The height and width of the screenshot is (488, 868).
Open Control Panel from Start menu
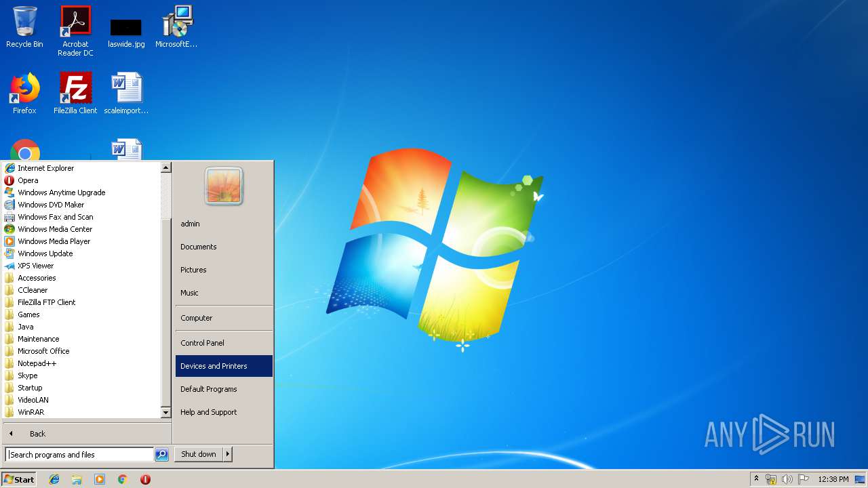coord(224,343)
